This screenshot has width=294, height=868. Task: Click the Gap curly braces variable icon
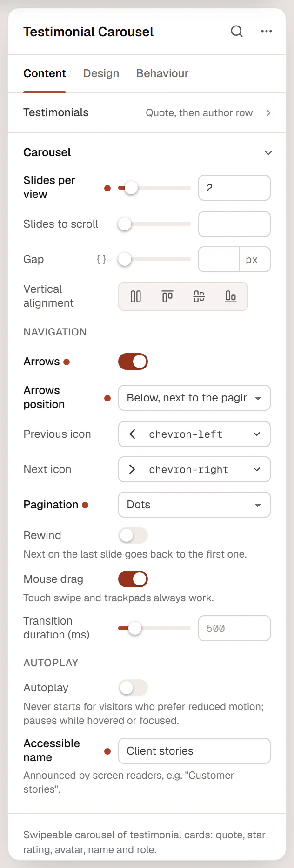pos(101,259)
